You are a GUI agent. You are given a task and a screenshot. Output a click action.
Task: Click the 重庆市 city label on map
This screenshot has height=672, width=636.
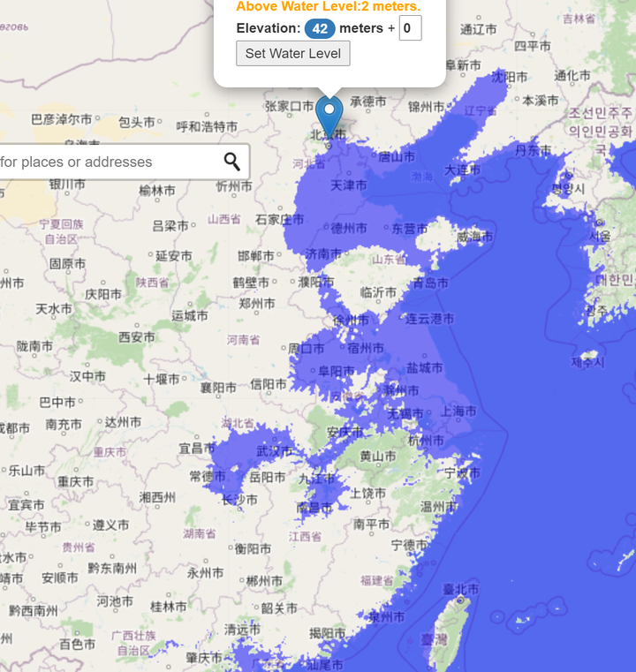point(75,482)
